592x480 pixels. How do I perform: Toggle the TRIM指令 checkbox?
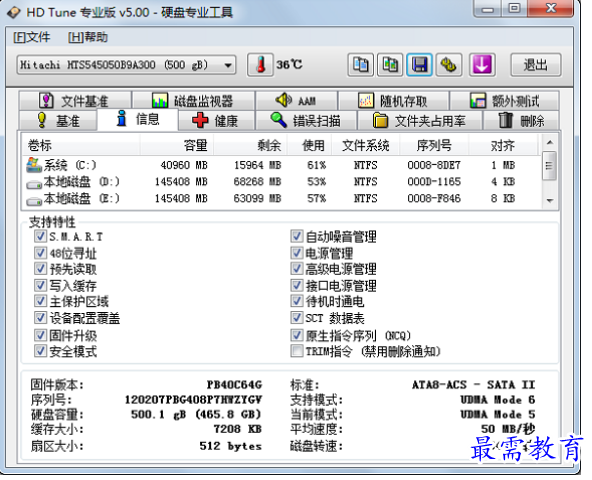pos(297,351)
